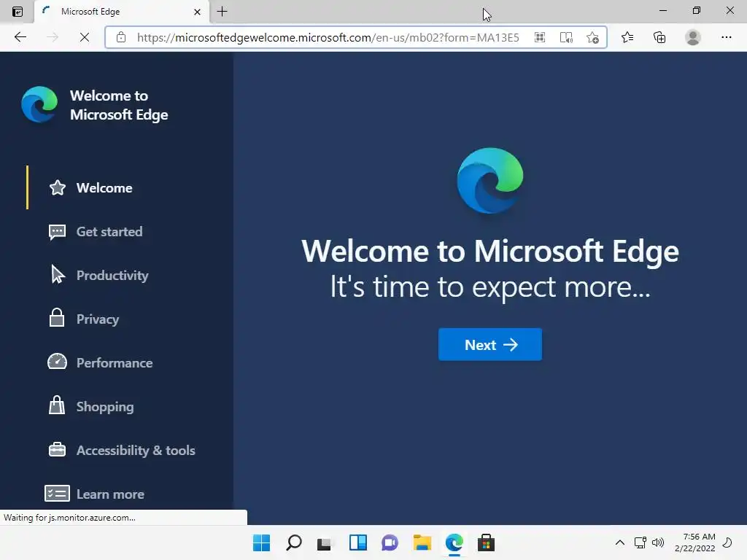Open the QR code icon in the address bar
747x560 pixels.
coord(540,37)
